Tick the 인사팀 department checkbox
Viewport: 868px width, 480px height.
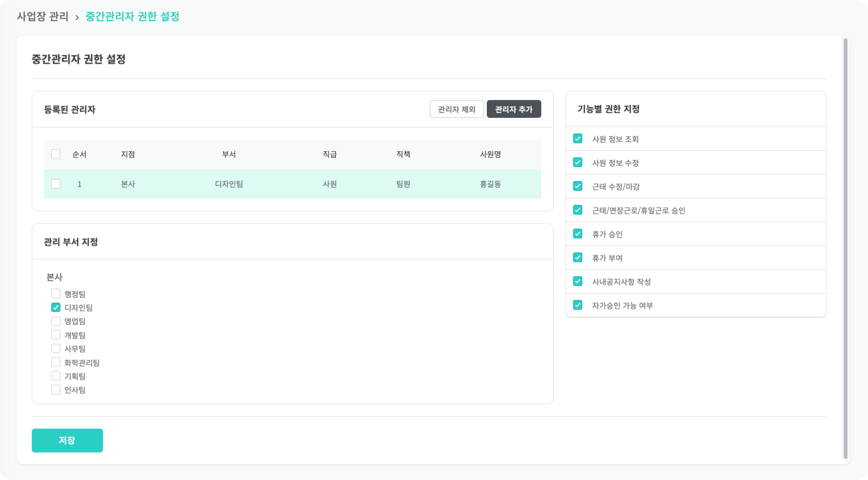pyautogui.click(x=56, y=390)
